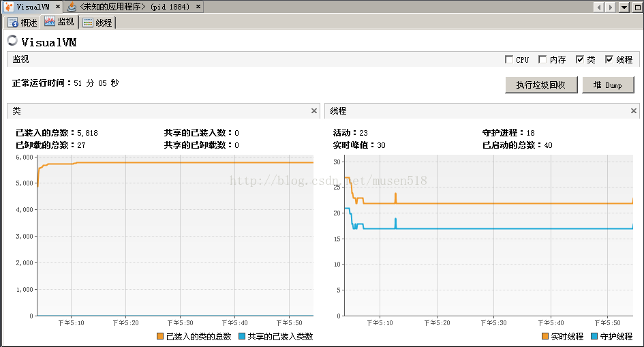Click 已装入的总数 5,818 value
The image size is (644, 347).
click(x=87, y=133)
